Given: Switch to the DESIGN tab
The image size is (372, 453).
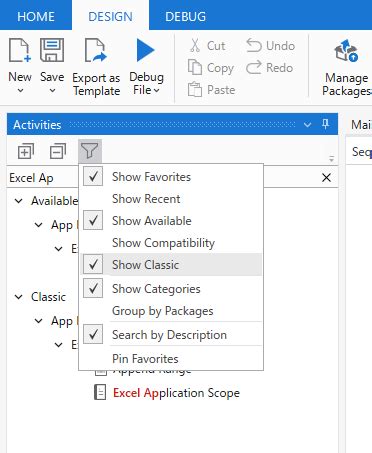Looking at the screenshot, I should click(x=110, y=16).
